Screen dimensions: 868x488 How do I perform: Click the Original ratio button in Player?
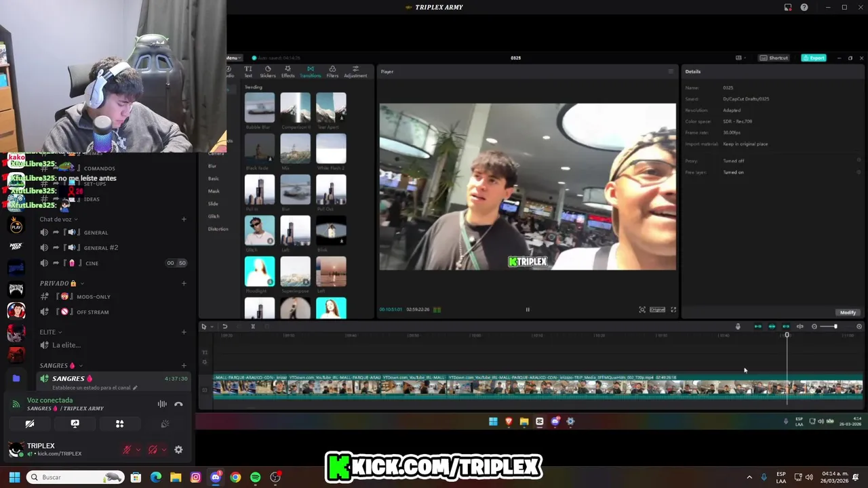[x=658, y=310]
